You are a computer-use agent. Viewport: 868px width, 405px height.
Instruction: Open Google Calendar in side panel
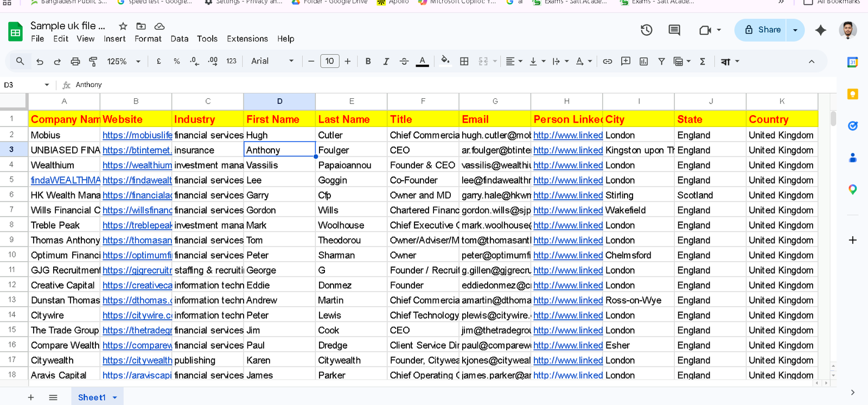coord(852,62)
